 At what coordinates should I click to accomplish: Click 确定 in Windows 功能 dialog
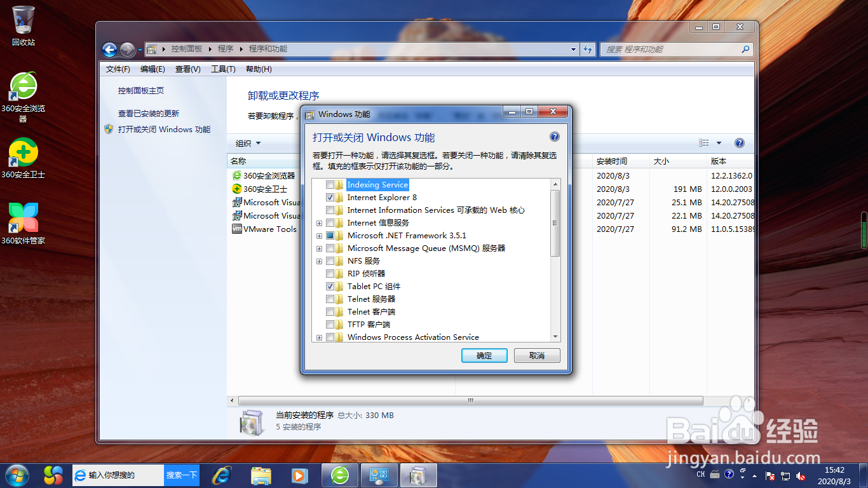484,356
